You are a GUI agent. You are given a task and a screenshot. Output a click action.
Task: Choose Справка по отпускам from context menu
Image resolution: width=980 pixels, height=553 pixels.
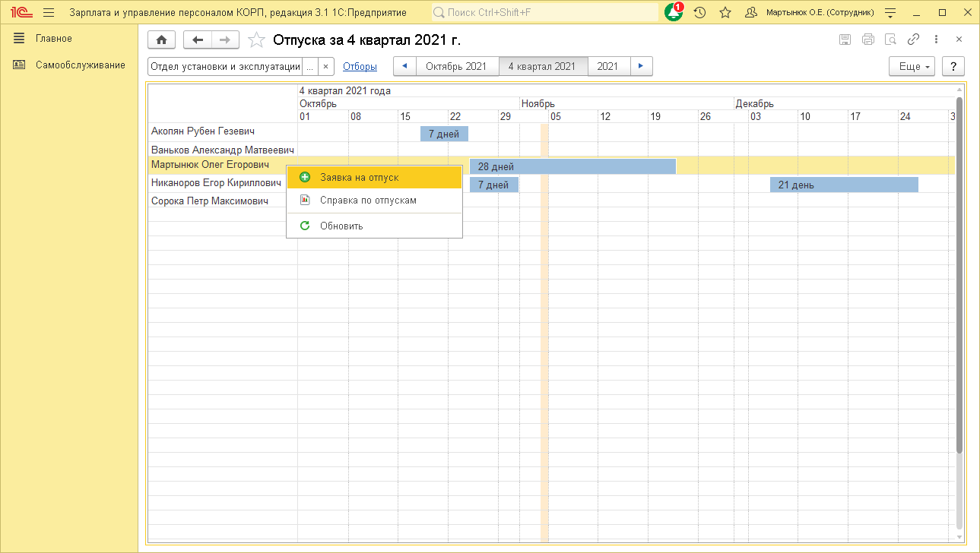[375, 201]
